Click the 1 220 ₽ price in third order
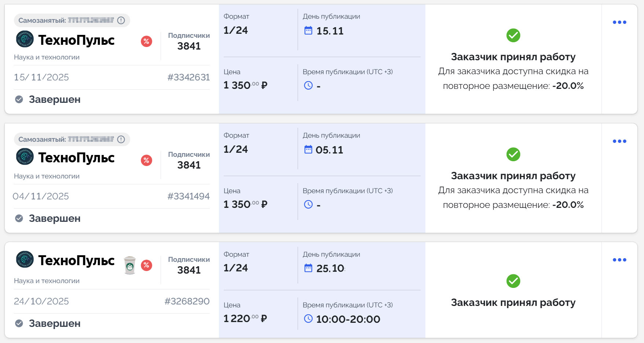This screenshot has height=343, width=644. (x=245, y=318)
